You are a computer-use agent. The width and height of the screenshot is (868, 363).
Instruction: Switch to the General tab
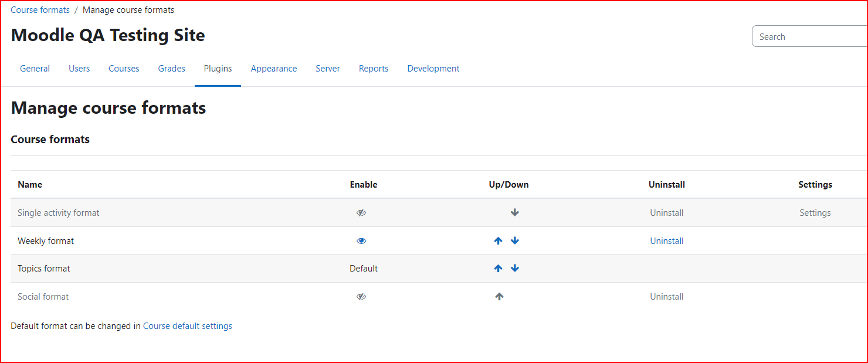pos(35,69)
